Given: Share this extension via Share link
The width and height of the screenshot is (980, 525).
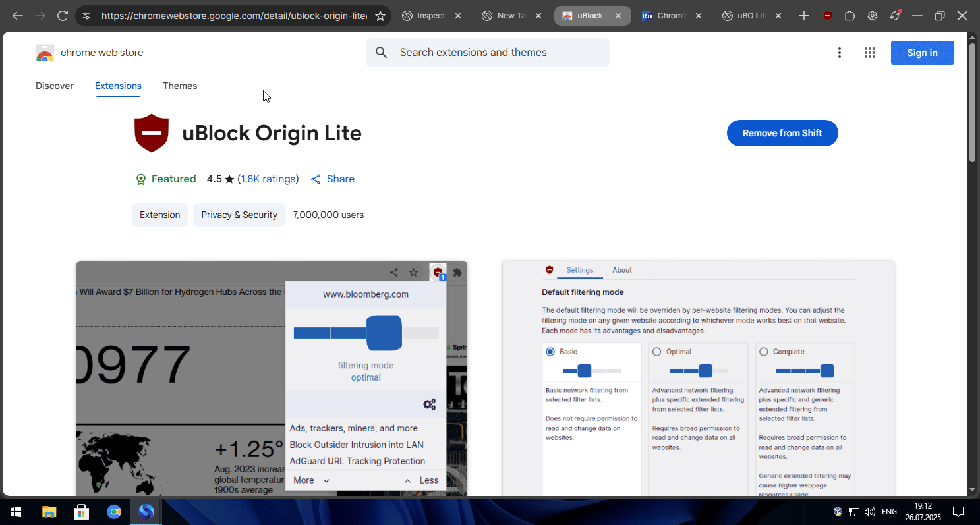Looking at the screenshot, I should tap(333, 179).
